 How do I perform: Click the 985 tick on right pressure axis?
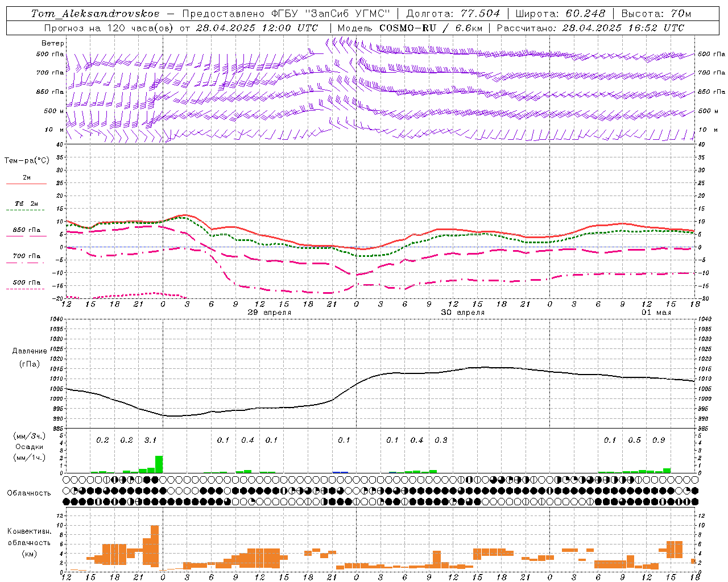[703, 429]
